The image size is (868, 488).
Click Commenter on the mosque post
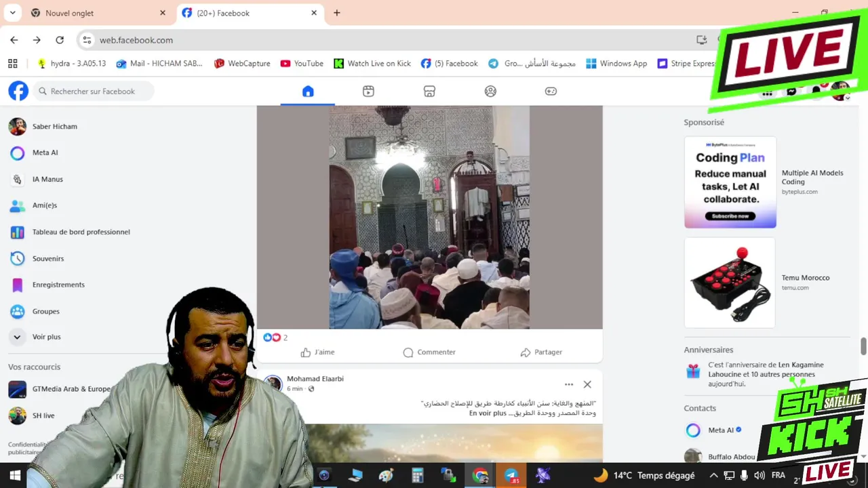[429, 352]
